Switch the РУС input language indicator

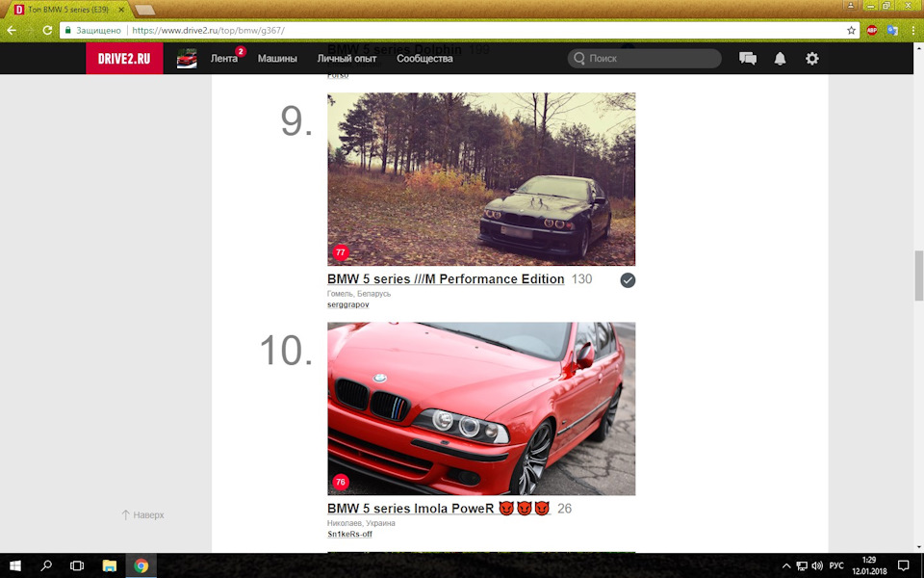coord(836,566)
